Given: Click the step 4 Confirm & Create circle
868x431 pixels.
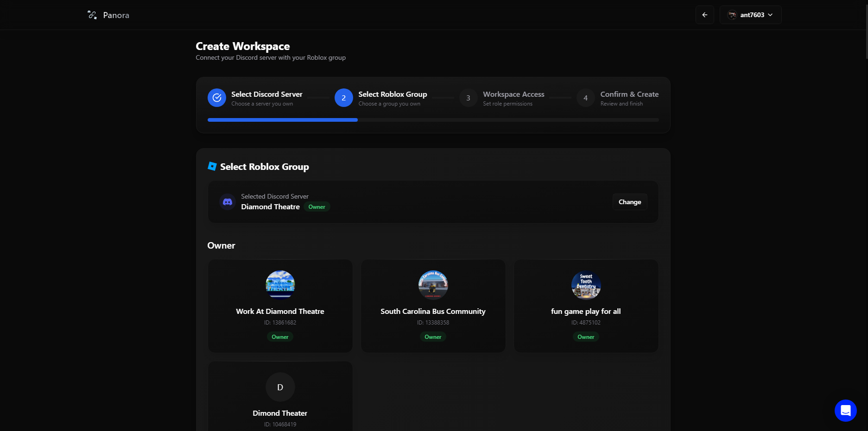Looking at the screenshot, I should 585,98.
